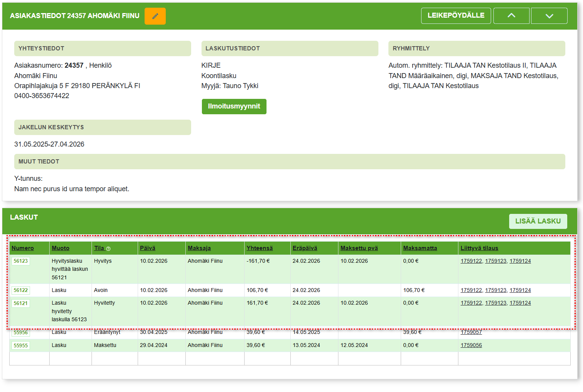Click the Leikepöydälle button
583x392 pixels.
[456, 16]
